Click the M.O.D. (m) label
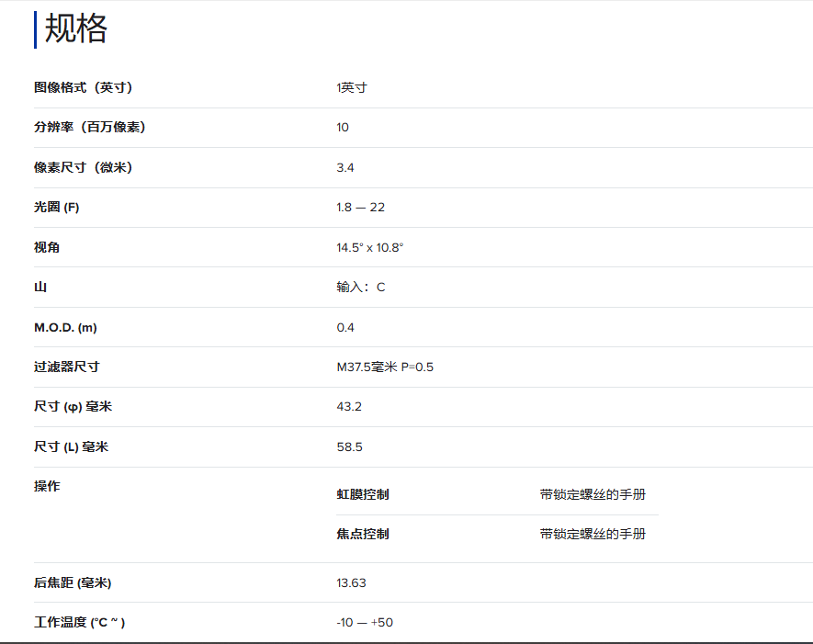This screenshot has width=813, height=644. coord(65,327)
